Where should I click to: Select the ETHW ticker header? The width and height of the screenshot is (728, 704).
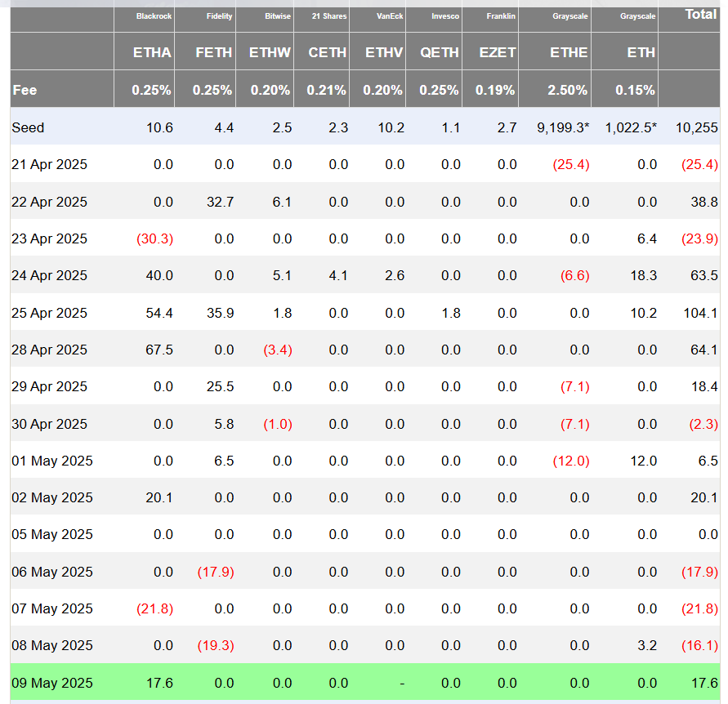270,52
